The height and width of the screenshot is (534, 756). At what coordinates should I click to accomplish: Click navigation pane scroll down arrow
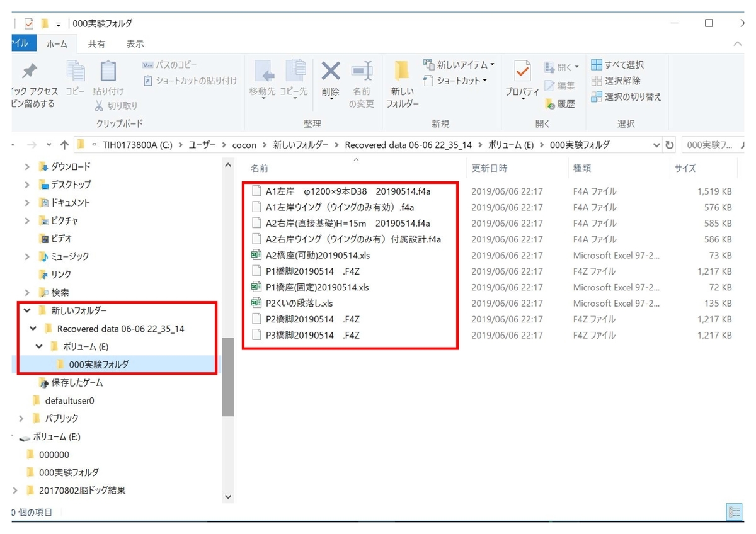pos(227,496)
